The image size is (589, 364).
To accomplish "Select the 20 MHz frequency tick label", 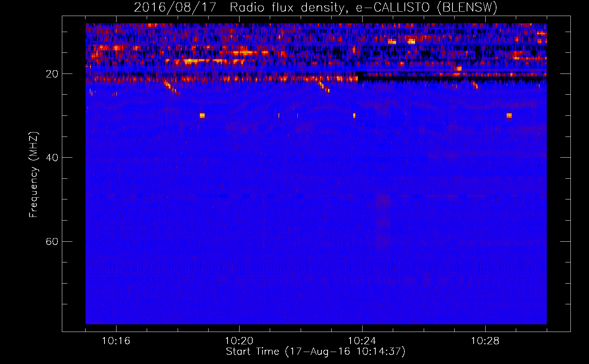I will point(52,74).
